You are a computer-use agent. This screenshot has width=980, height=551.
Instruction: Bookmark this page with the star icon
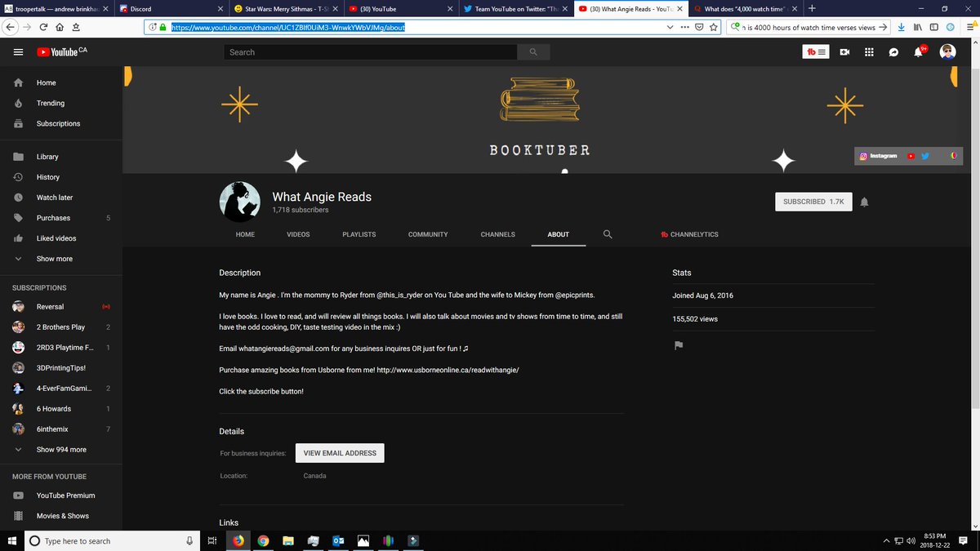point(714,26)
